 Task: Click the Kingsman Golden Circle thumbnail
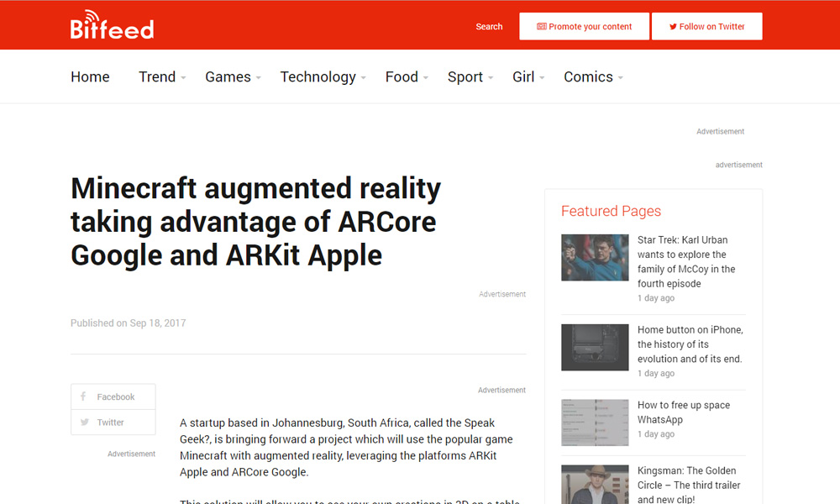tap(595, 484)
